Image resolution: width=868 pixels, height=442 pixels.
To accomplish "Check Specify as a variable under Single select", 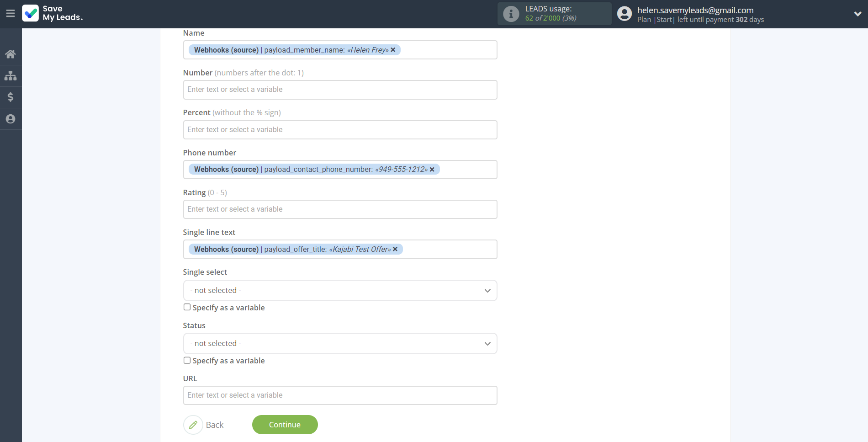I will [187, 307].
